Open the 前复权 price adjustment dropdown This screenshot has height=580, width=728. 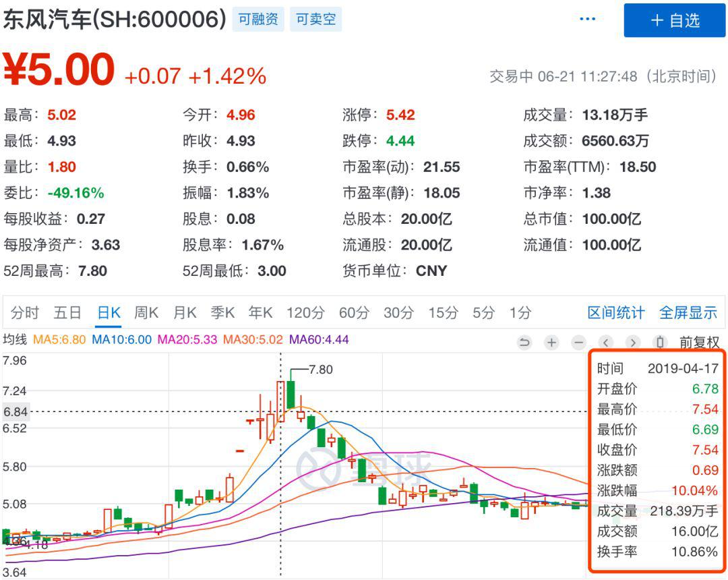point(699,343)
